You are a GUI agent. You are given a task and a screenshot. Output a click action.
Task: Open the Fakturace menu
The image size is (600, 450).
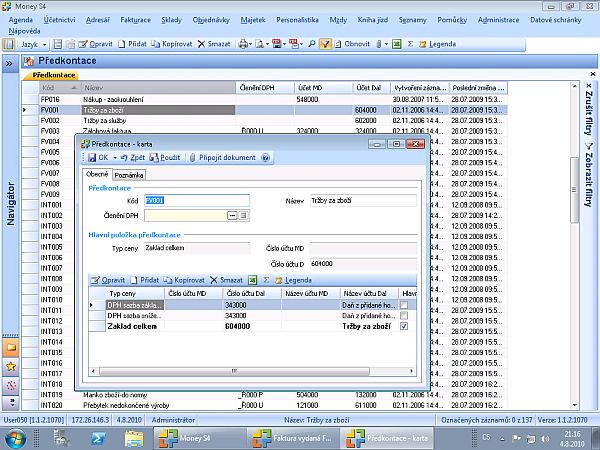[x=135, y=20]
